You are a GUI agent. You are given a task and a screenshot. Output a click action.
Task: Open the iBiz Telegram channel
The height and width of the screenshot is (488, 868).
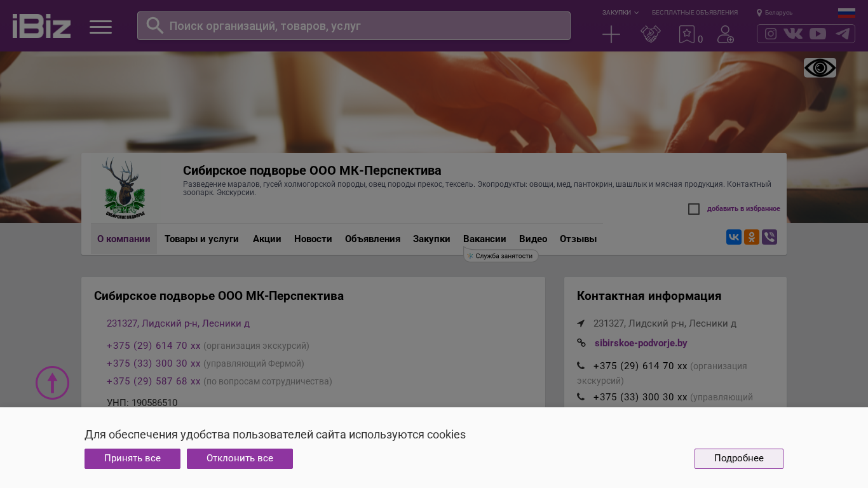[x=843, y=34]
